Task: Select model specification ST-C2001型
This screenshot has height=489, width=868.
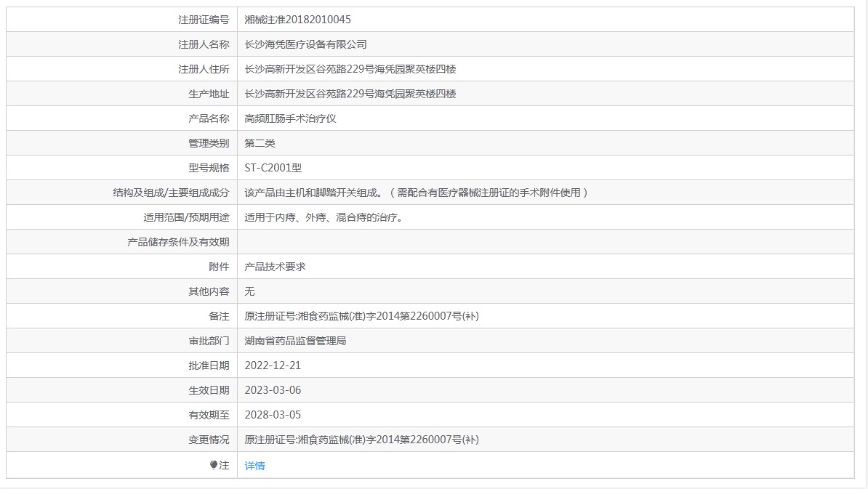Action: coord(273,168)
